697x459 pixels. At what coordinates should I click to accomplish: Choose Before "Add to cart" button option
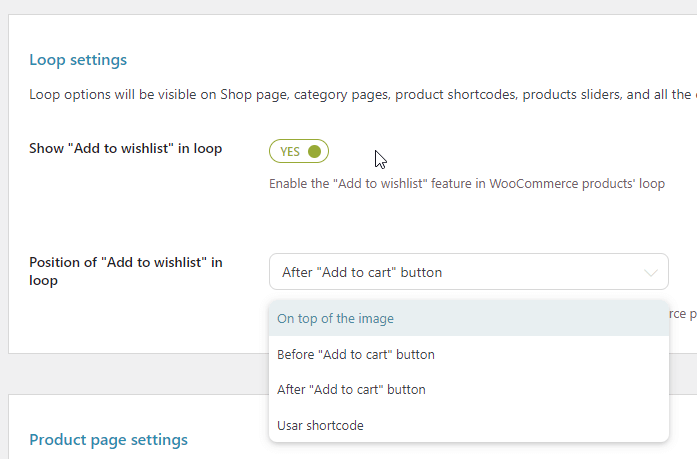click(355, 354)
